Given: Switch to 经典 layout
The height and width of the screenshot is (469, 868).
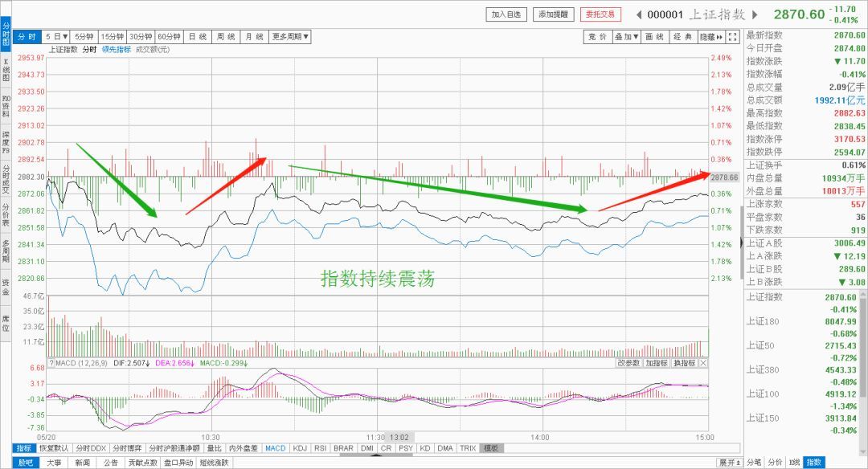Looking at the screenshot, I should click(x=683, y=37).
